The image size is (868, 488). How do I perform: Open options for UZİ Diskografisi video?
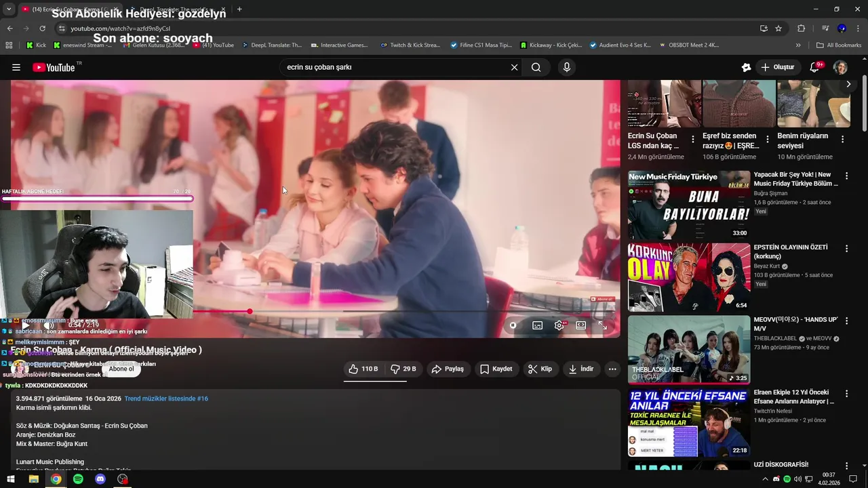tap(846, 466)
